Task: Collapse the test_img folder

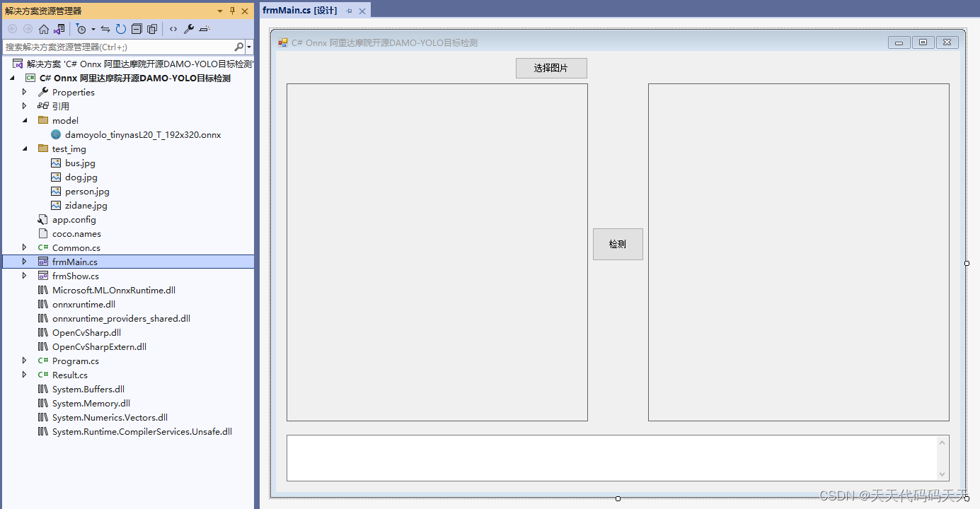Action: click(x=24, y=148)
